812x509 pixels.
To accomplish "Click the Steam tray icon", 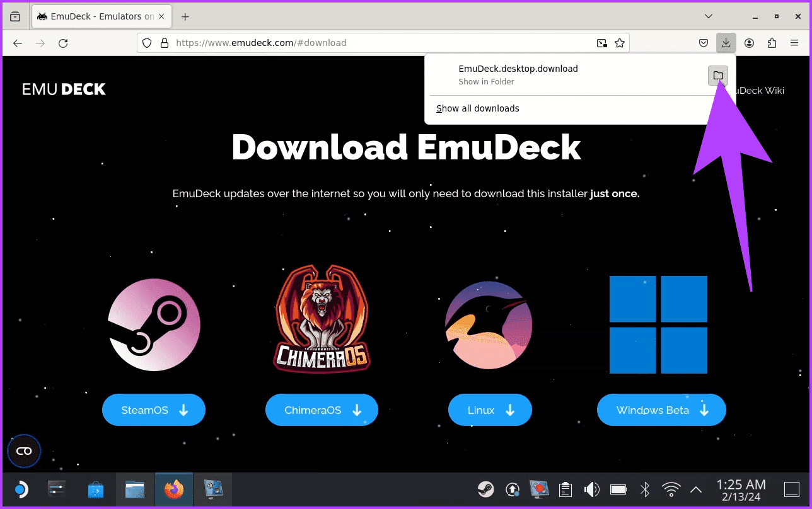I will pos(485,489).
